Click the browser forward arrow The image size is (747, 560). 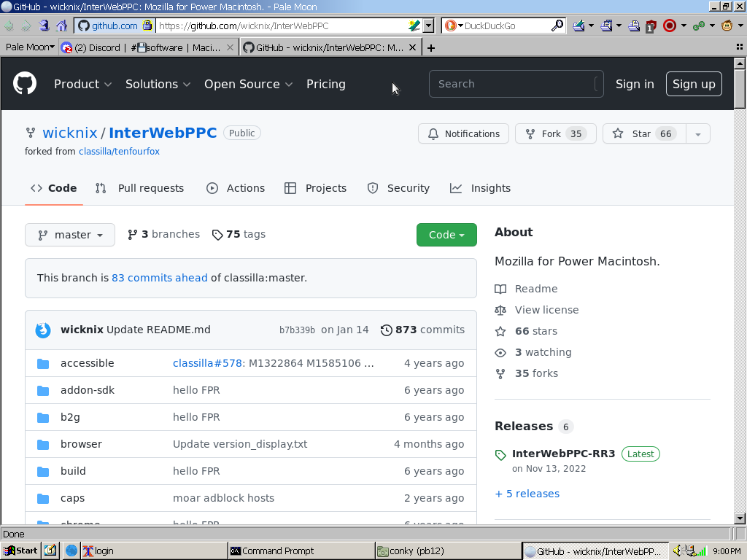point(26,26)
